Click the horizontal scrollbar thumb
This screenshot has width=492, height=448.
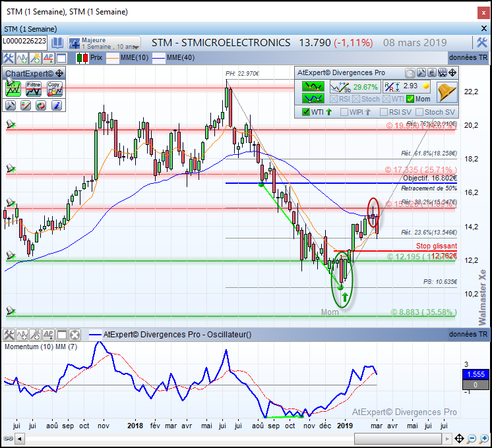point(398,439)
